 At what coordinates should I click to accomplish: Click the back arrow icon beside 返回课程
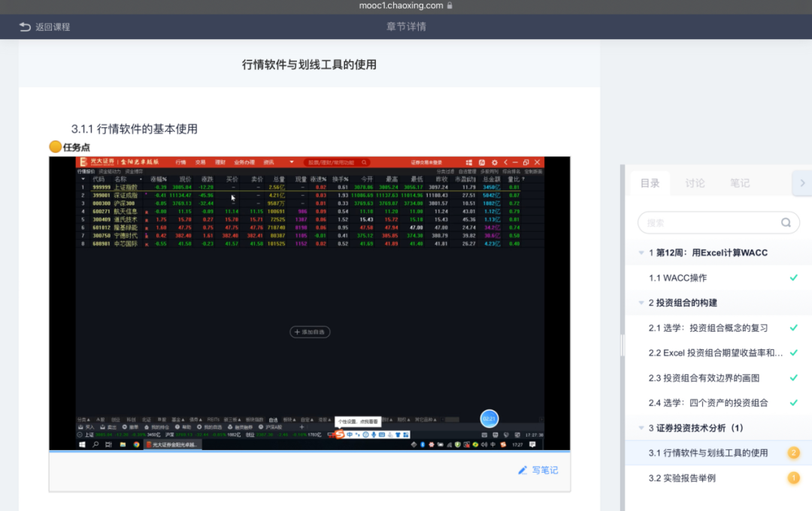click(x=25, y=27)
